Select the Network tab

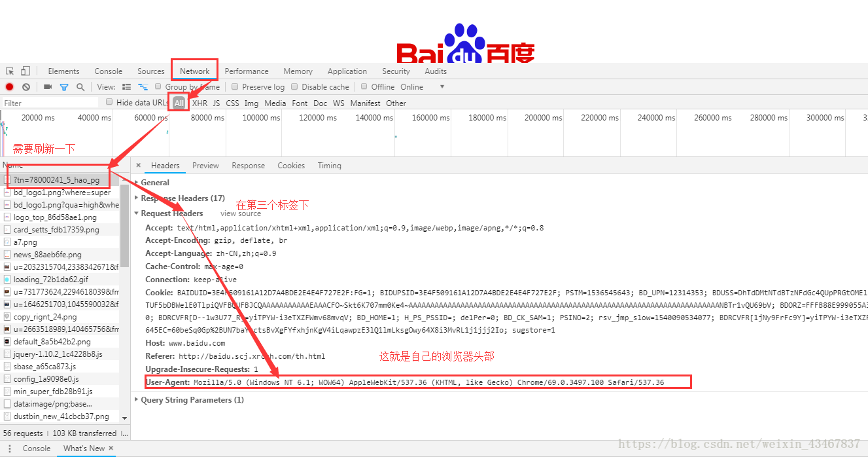(x=194, y=71)
